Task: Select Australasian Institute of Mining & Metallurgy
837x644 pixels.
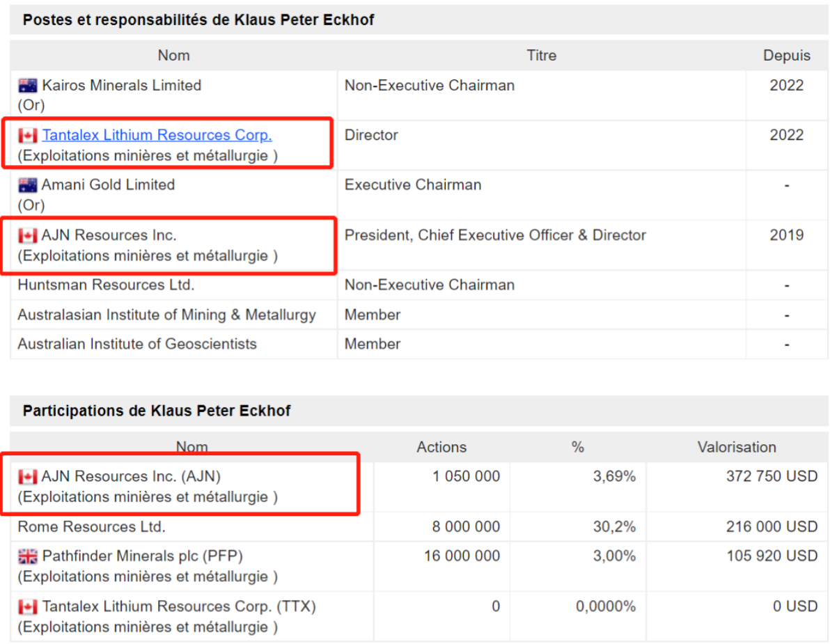Action: pos(166,315)
